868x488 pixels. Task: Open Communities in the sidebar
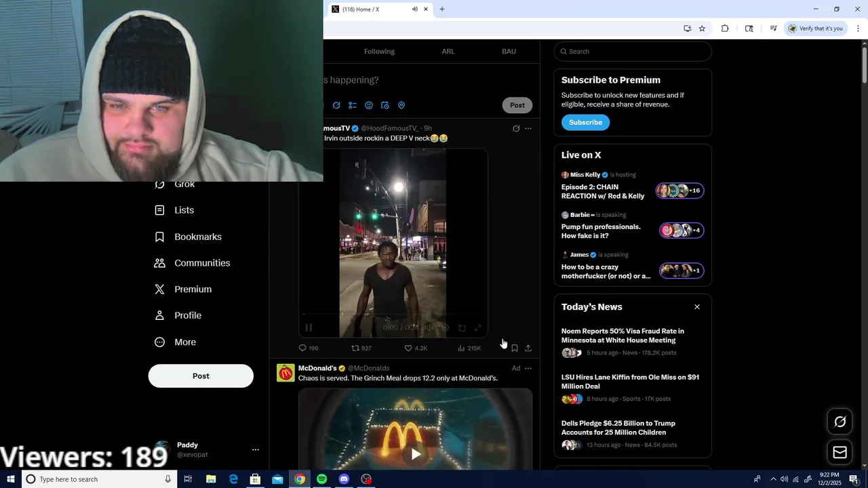[x=193, y=263]
